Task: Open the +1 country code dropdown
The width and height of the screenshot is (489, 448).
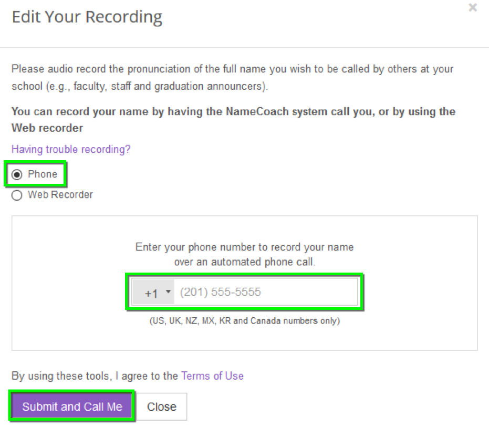Action: pos(153,293)
